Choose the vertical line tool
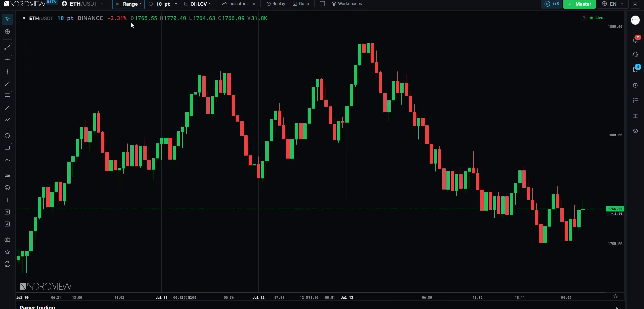This screenshot has width=644, height=309. (x=7, y=72)
